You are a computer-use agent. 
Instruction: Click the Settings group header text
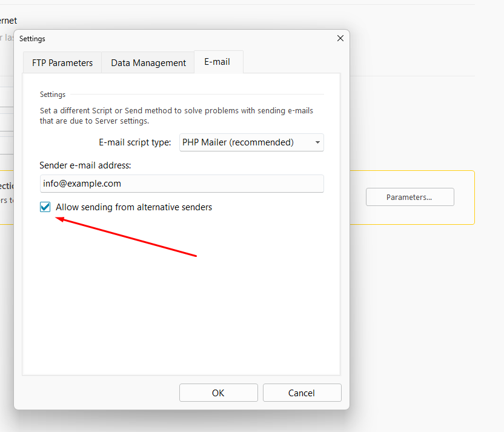pyautogui.click(x=53, y=95)
